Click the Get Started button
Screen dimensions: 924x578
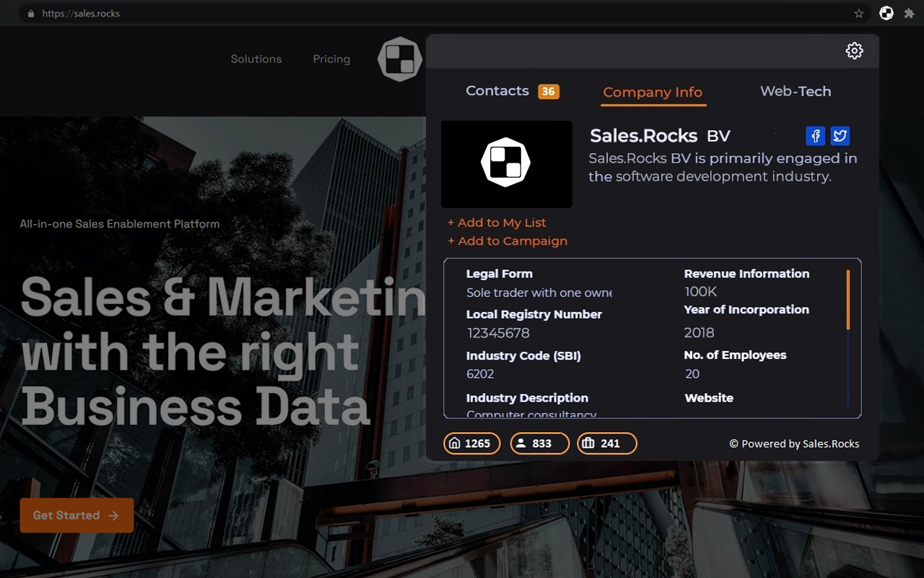click(77, 515)
